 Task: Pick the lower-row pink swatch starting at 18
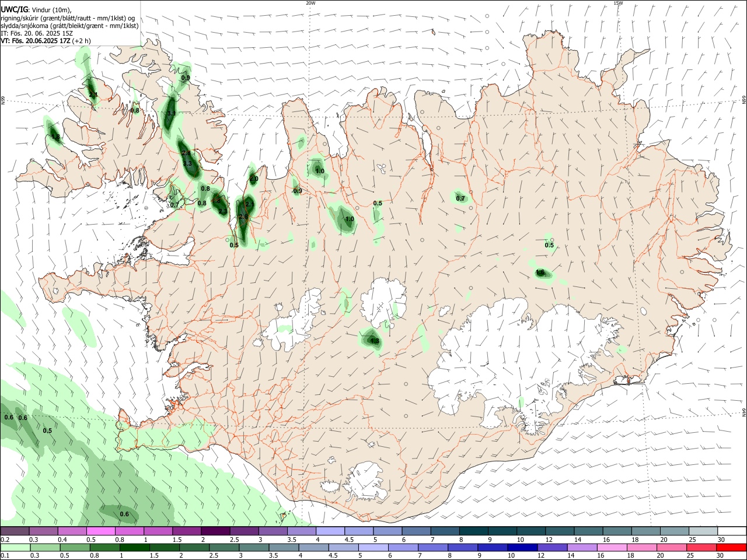[641, 547]
